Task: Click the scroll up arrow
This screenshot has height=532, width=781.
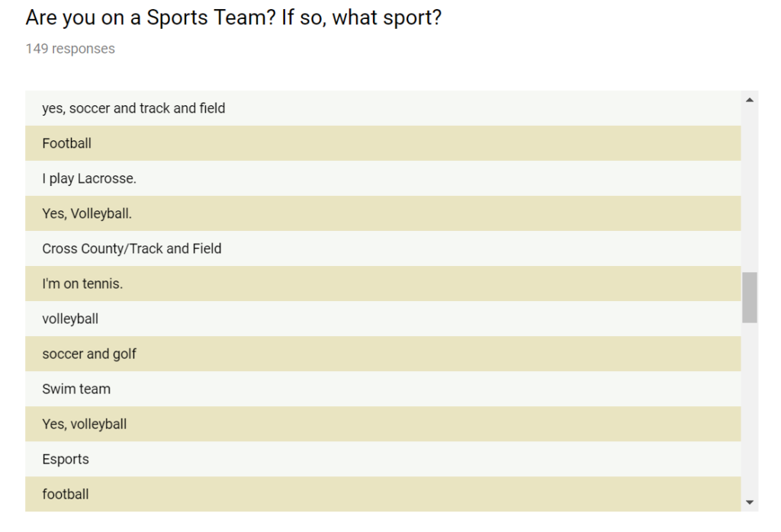Action: click(749, 100)
